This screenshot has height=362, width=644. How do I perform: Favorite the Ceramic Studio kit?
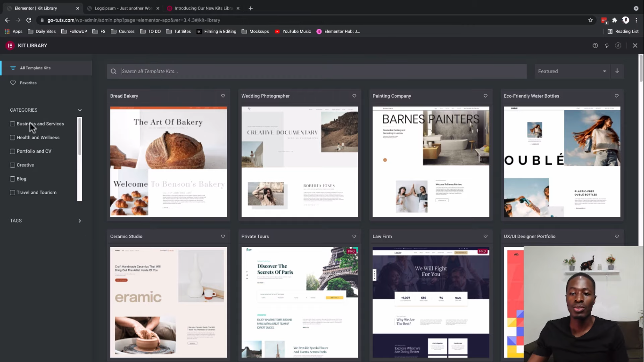pos(223,236)
